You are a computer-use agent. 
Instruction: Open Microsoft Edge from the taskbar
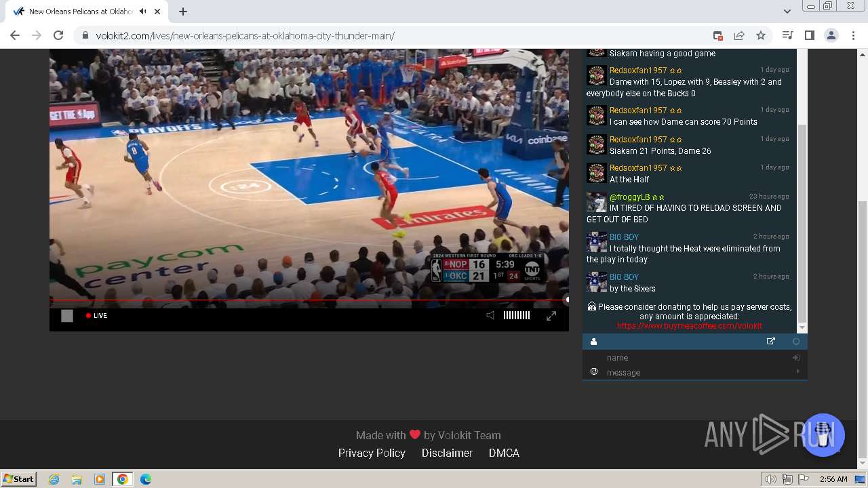[x=145, y=479]
